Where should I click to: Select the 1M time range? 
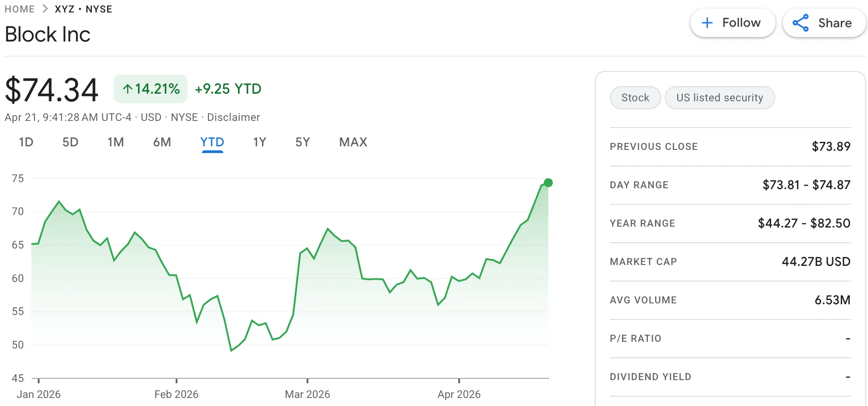click(116, 142)
